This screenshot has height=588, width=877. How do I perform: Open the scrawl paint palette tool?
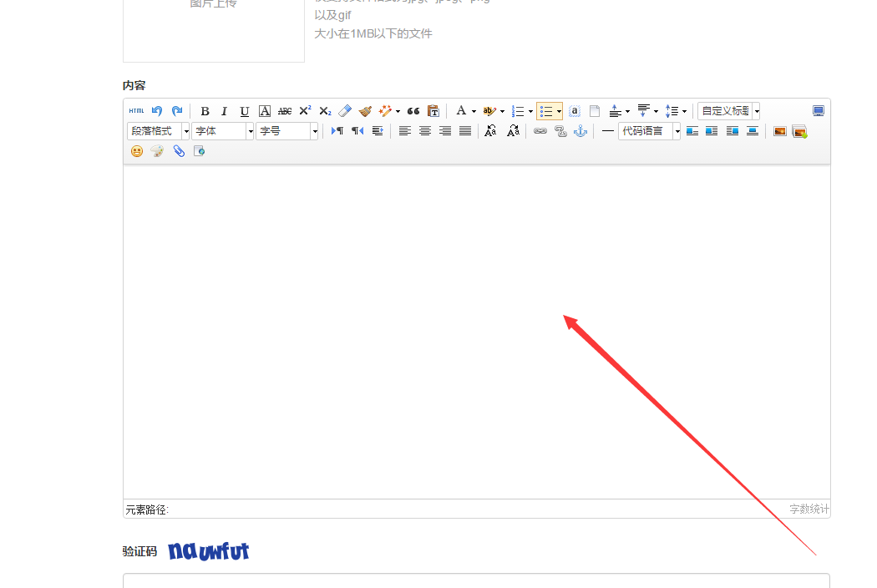point(157,151)
